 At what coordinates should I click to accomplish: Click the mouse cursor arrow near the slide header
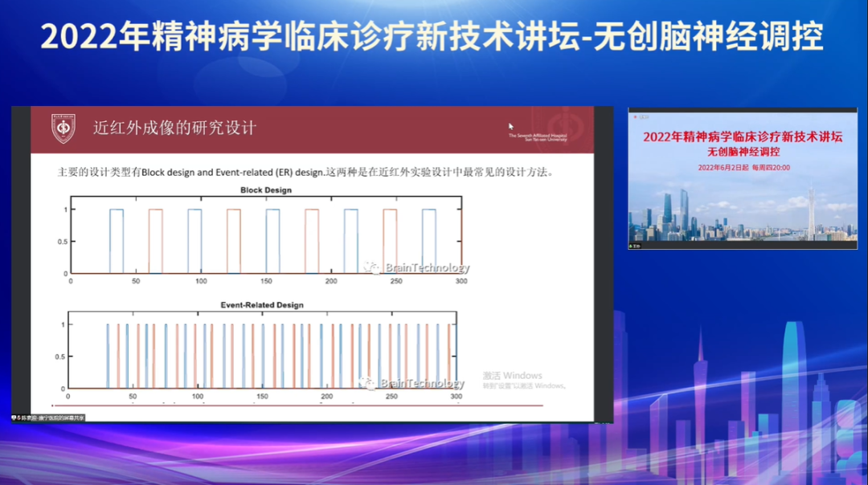tap(510, 127)
